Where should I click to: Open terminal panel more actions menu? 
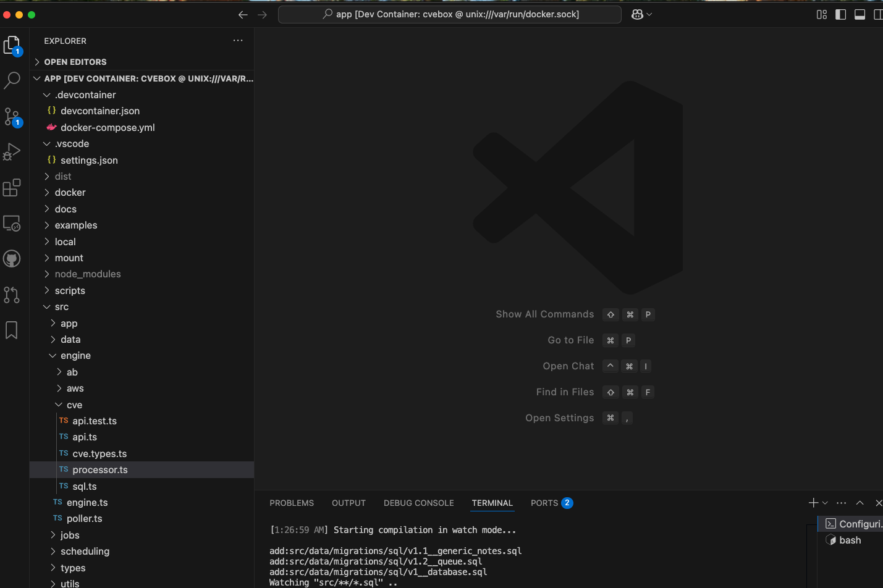click(842, 503)
